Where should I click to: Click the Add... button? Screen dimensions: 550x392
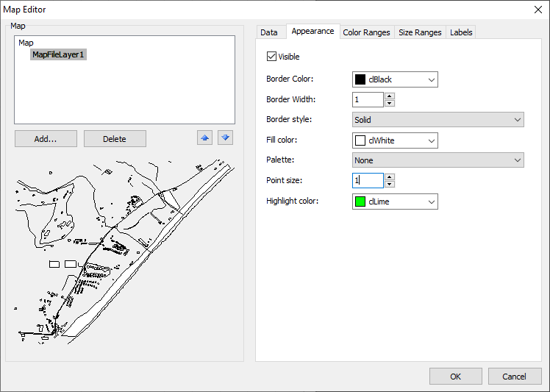point(46,139)
